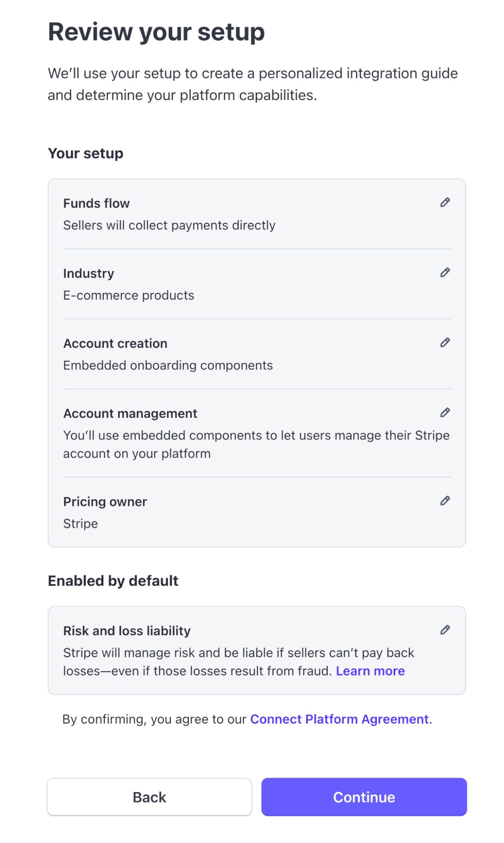Click the Review your setup heading
The image size is (504, 843).
[x=156, y=32]
